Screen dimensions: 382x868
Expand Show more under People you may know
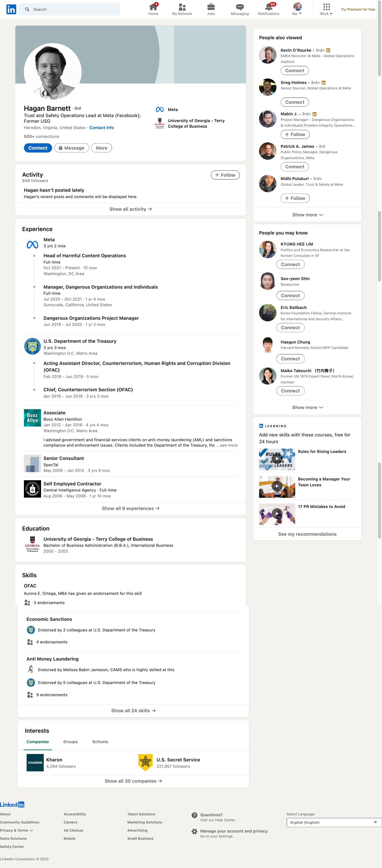(x=307, y=407)
